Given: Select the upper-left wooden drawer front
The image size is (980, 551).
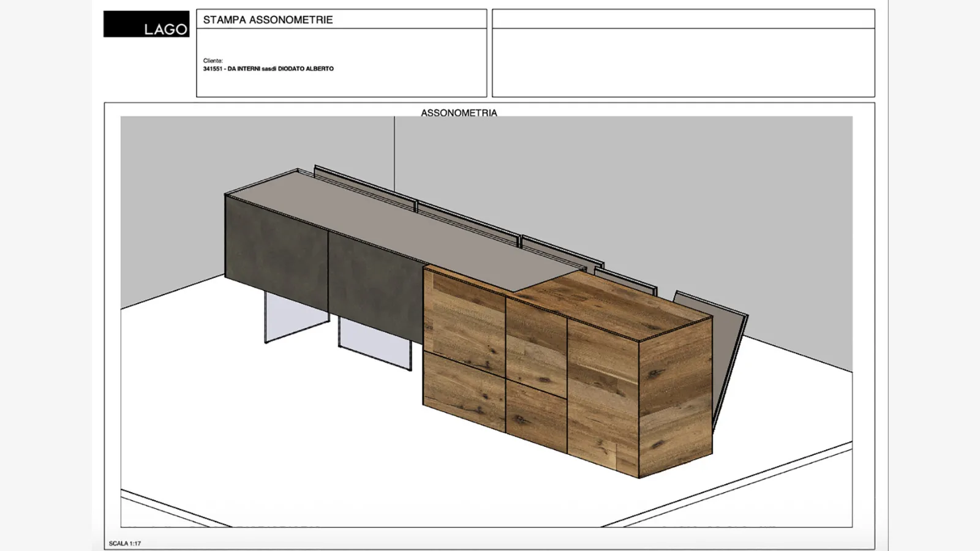Looking at the screenshot, I should pos(464,320).
